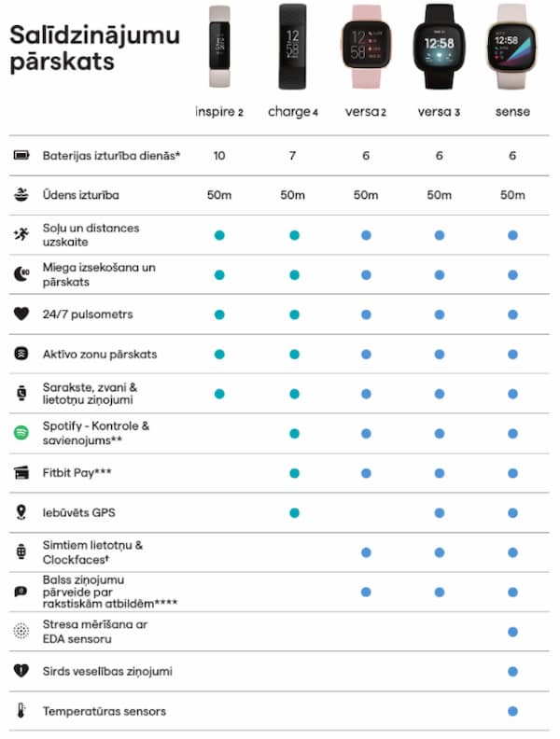Click the sense dot for Temperatūras sensors
The width and height of the screenshot is (560, 739).
(x=512, y=711)
